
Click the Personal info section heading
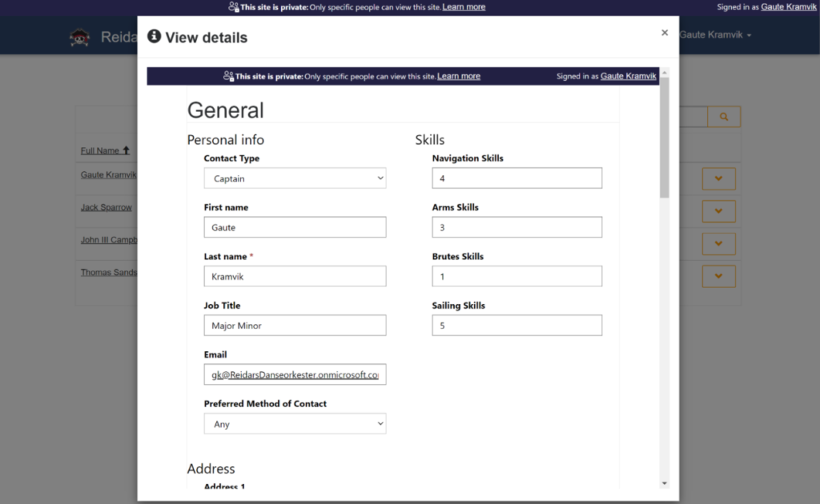click(x=225, y=139)
